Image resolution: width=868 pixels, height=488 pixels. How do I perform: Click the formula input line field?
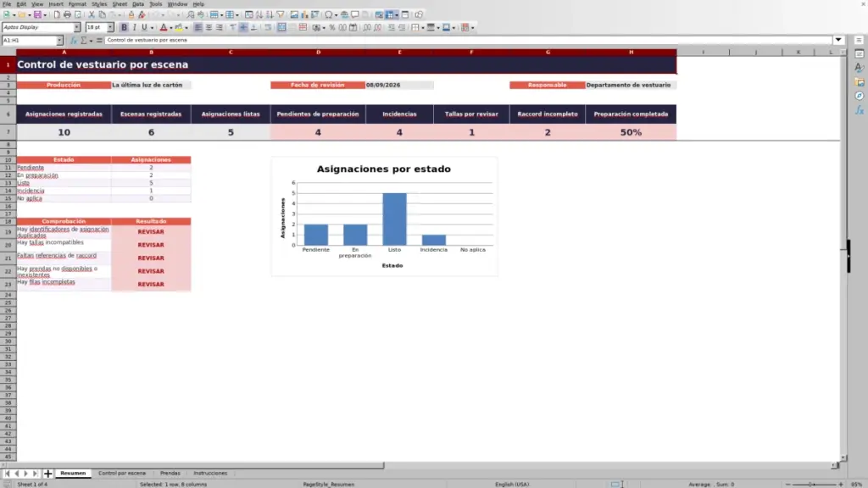[468, 41]
